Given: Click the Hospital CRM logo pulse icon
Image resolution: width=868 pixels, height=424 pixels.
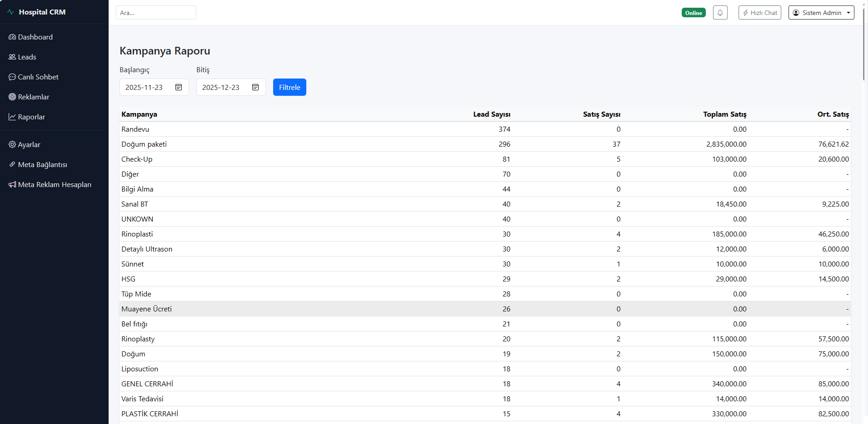Looking at the screenshot, I should click(x=11, y=12).
